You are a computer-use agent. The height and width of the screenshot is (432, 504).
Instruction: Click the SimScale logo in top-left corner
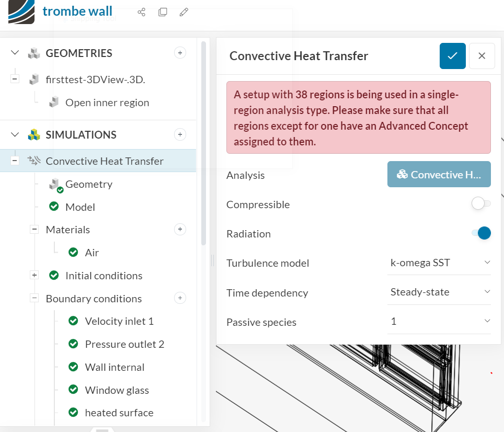click(x=20, y=12)
